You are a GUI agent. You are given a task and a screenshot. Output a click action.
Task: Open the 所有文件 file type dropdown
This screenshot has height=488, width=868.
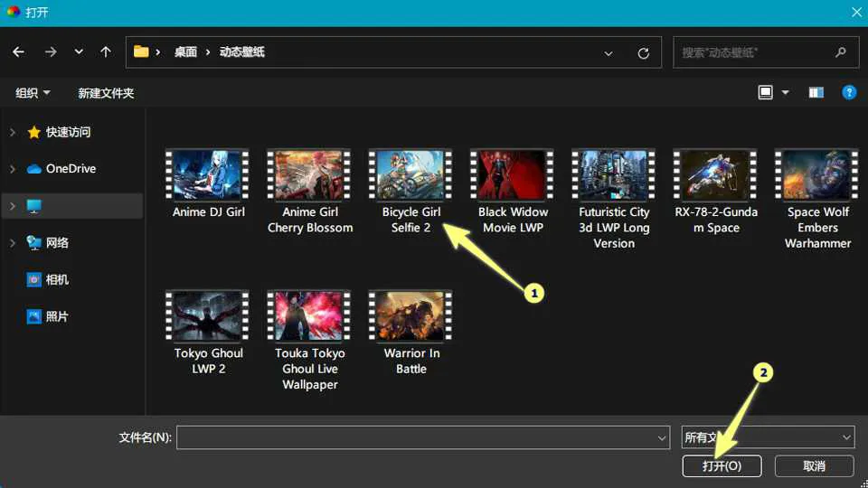tap(769, 437)
